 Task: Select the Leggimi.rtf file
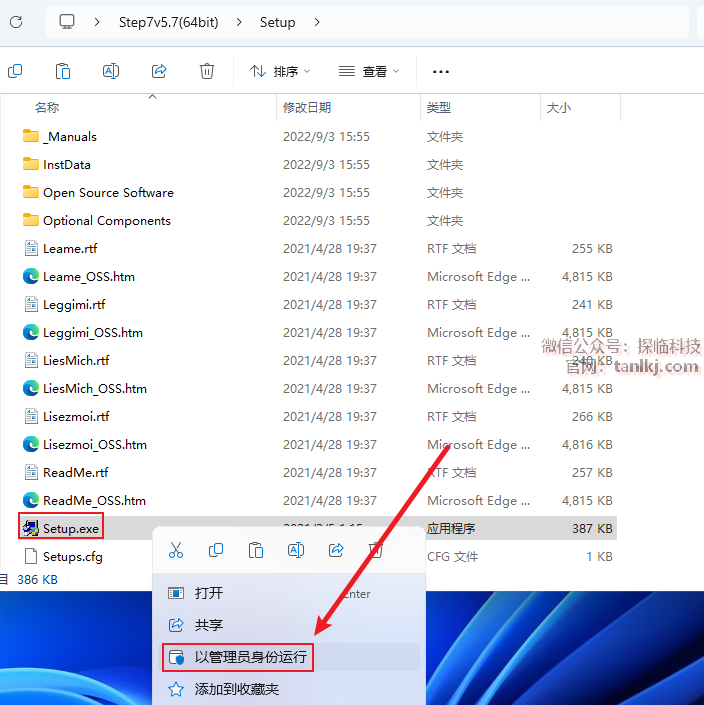tap(64, 304)
